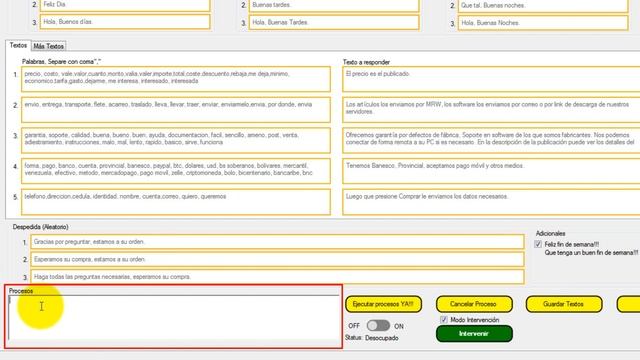
Task: Toggle the Feliz fin de semana checkbox
Action: (x=538, y=244)
